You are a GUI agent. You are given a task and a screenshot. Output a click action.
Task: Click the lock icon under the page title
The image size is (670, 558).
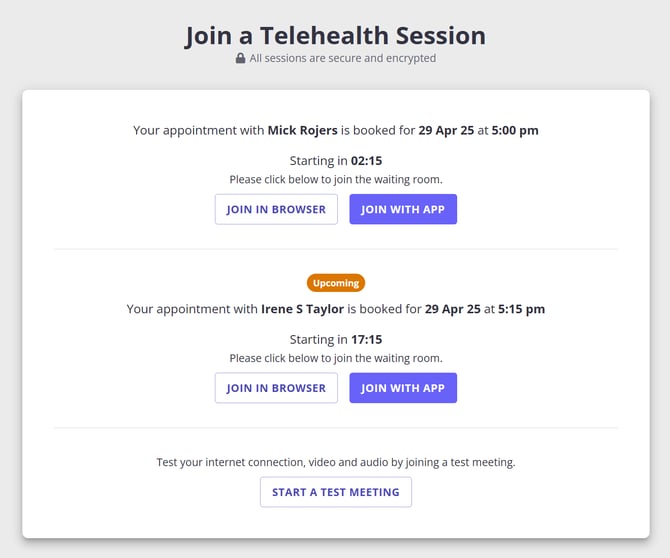pyautogui.click(x=240, y=59)
